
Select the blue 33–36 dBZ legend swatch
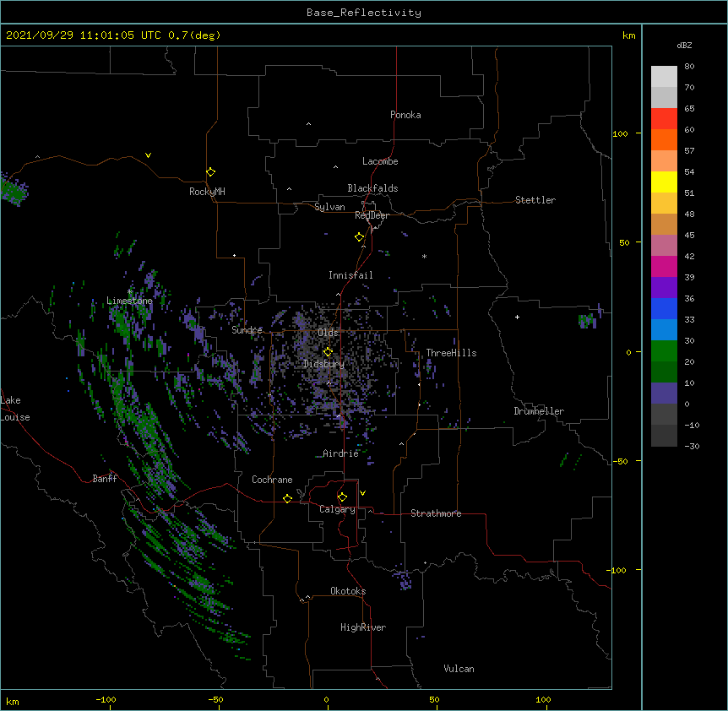point(664,308)
